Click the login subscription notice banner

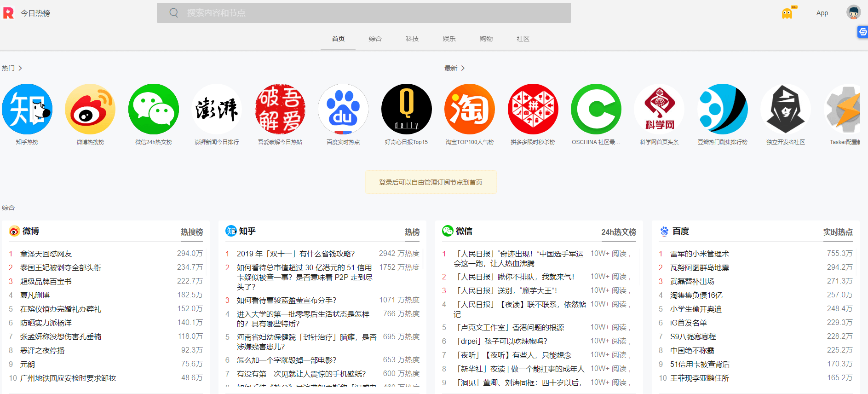point(431,182)
